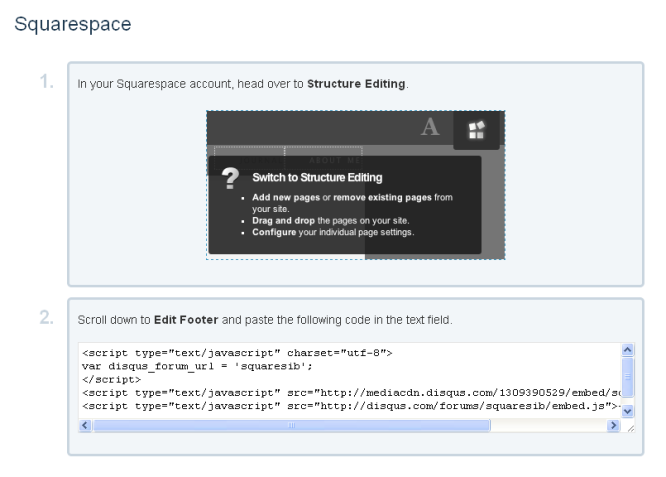Click the code box down scroll arrow
Screen dimensions: 666x477
point(628,410)
